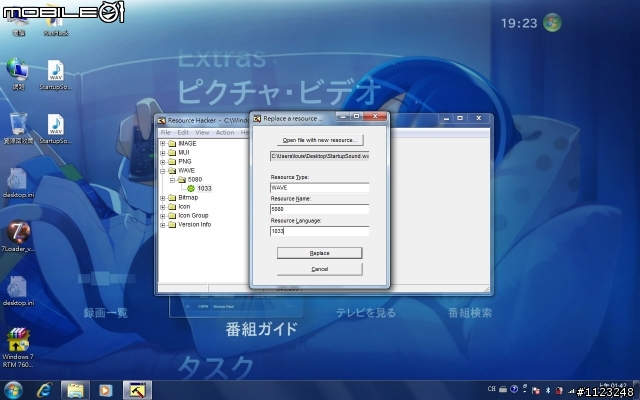The image size is (640, 400).
Task: Click the CH input language indicator
Action: [x=492, y=389]
